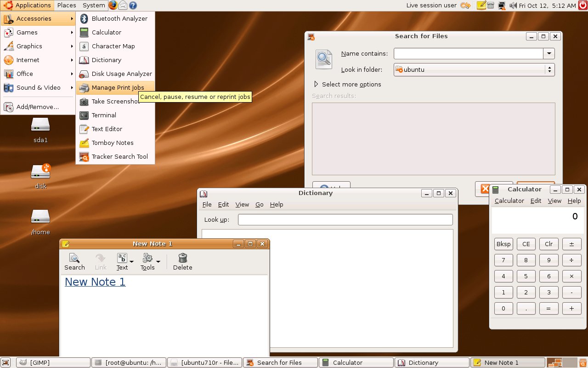Open Take Screenshot from the Accessories menu

(115, 101)
